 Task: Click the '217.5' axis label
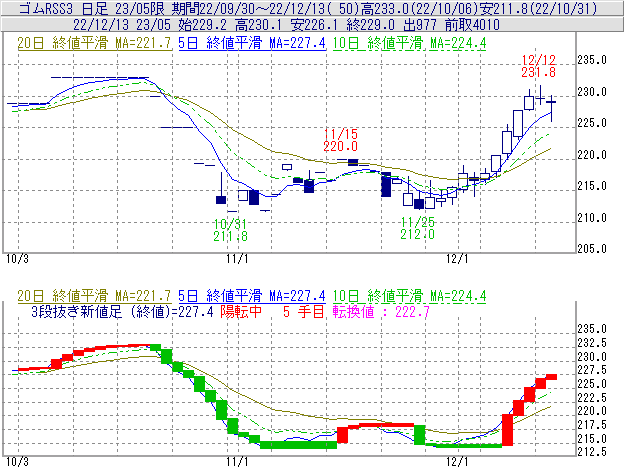pos(592,425)
